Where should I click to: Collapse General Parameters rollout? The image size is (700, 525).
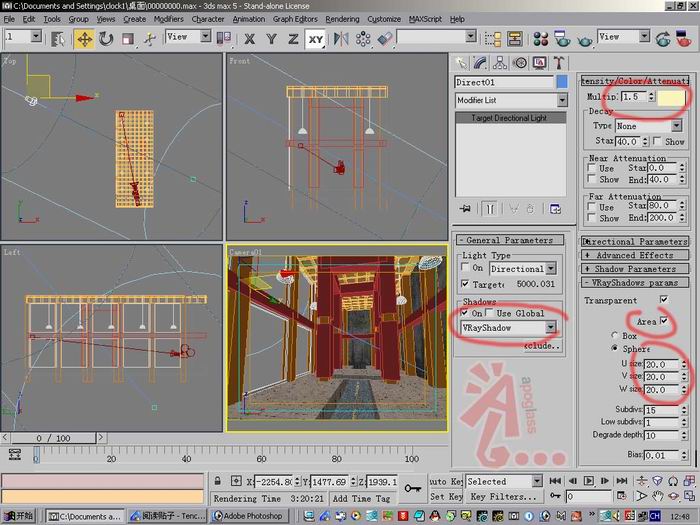(509, 240)
